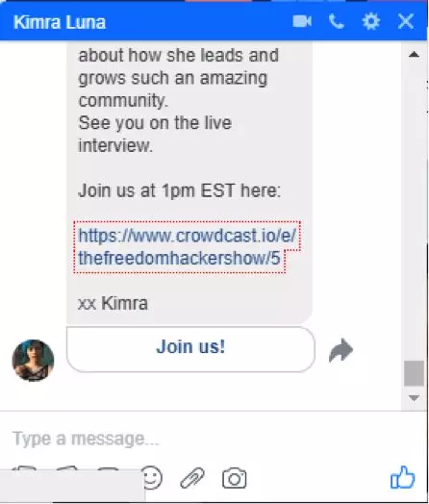Image resolution: width=429 pixels, height=504 pixels.
Task: Attach a file with the paperclip icon
Action: (x=192, y=478)
